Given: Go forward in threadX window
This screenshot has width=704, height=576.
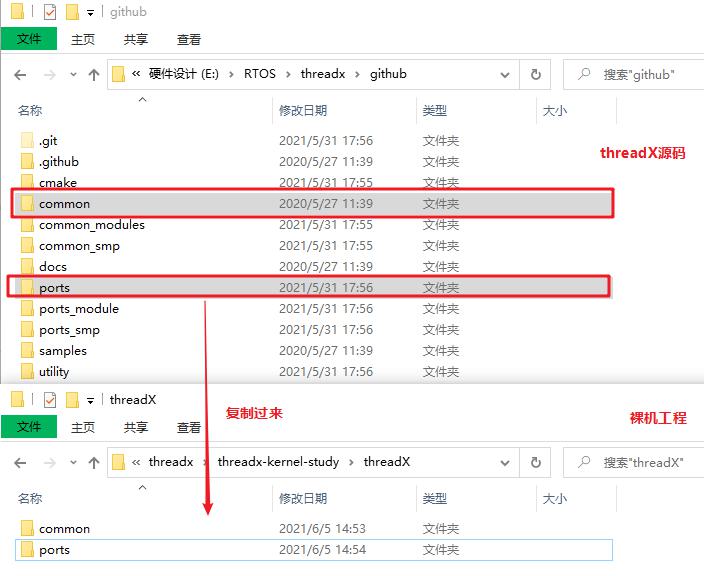Looking at the screenshot, I should point(50,462).
